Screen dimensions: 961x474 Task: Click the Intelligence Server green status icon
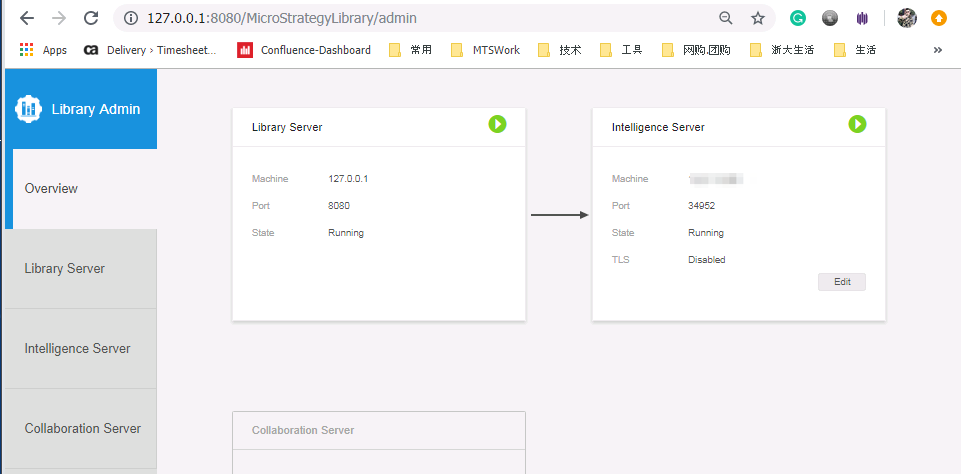point(857,124)
